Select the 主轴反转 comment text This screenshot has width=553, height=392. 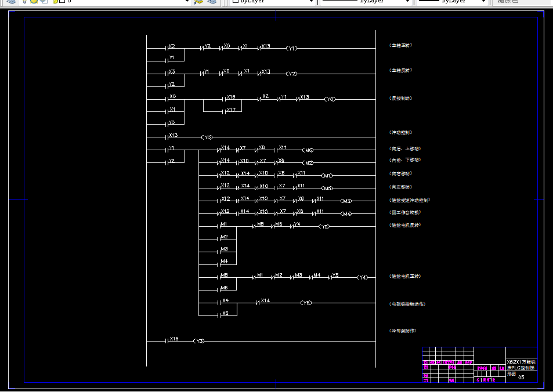[400, 70]
